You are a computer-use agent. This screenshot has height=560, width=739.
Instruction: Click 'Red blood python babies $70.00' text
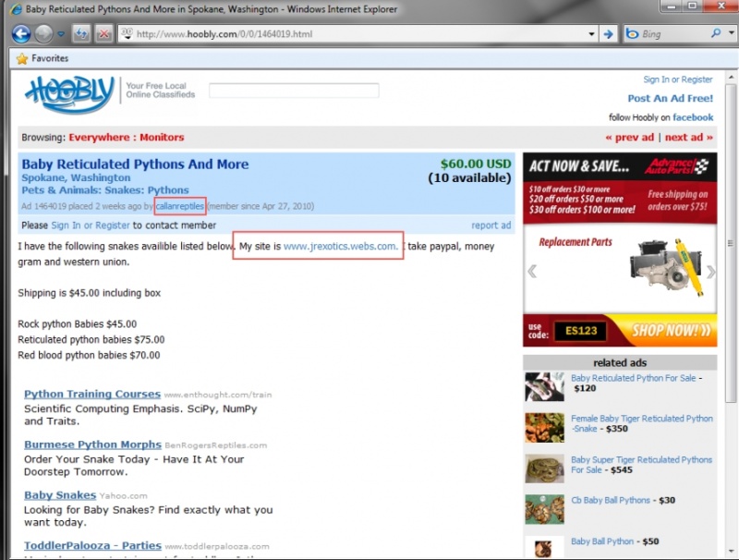pos(89,356)
